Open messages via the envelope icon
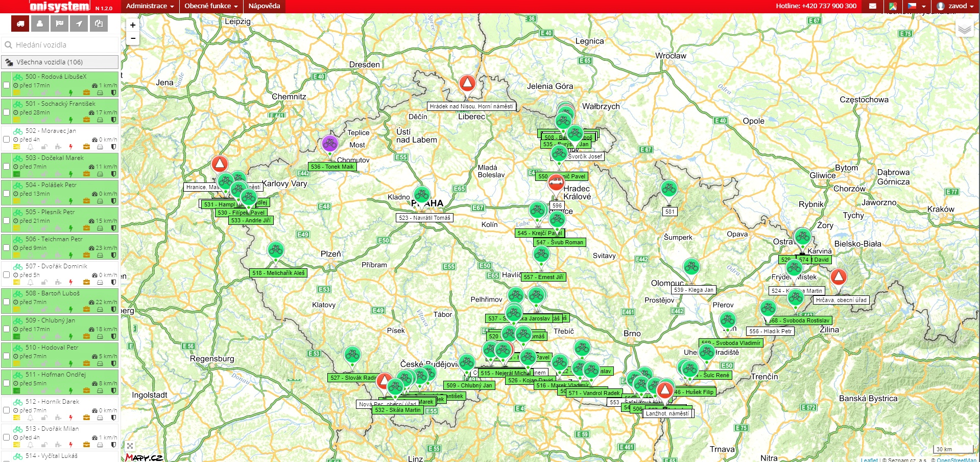The width and height of the screenshot is (980, 462). click(873, 6)
